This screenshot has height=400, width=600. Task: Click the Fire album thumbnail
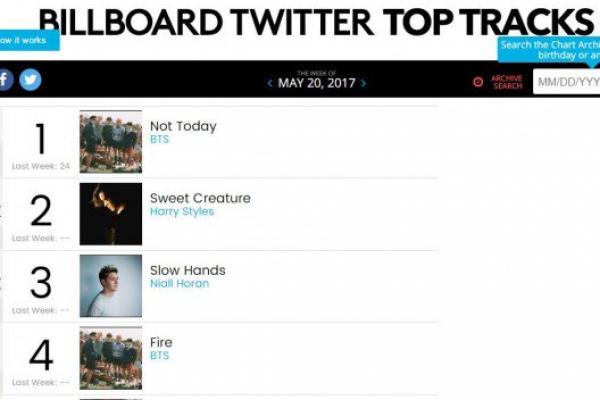pos(111,358)
